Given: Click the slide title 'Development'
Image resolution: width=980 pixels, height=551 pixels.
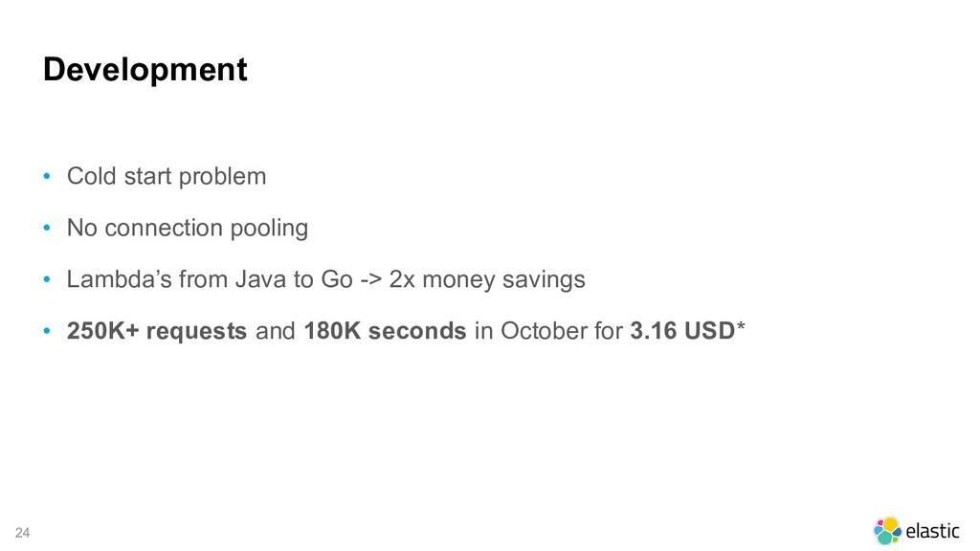Looking at the screenshot, I should [145, 69].
